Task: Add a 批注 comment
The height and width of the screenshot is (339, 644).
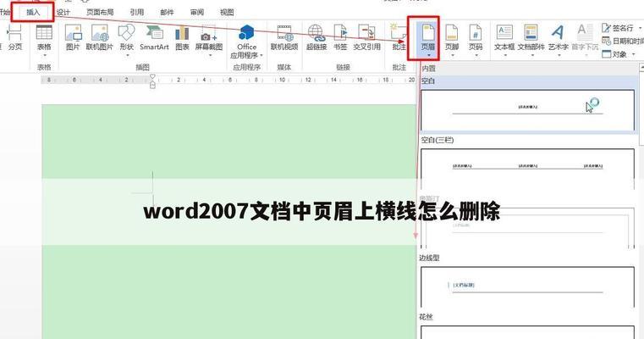Action: coord(399,37)
